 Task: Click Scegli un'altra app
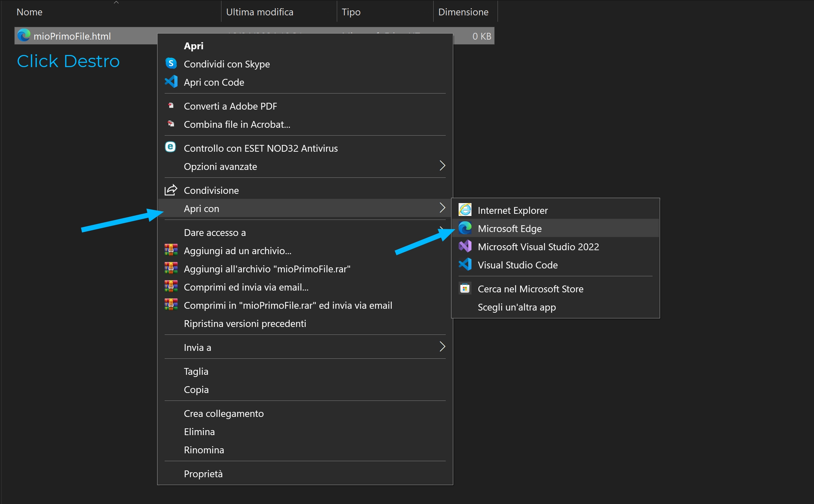pyautogui.click(x=516, y=307)
